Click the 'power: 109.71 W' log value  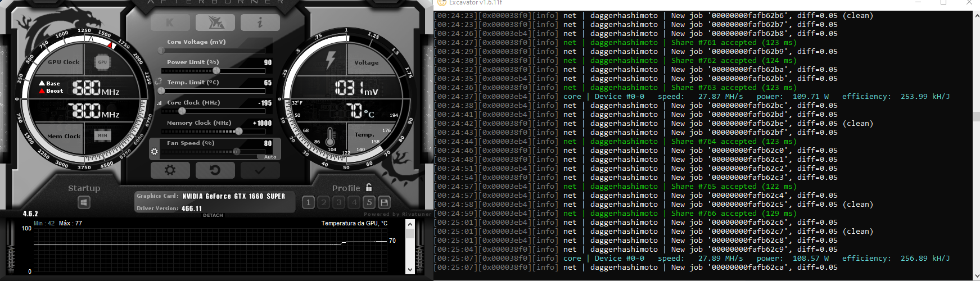tap(792, 96)
